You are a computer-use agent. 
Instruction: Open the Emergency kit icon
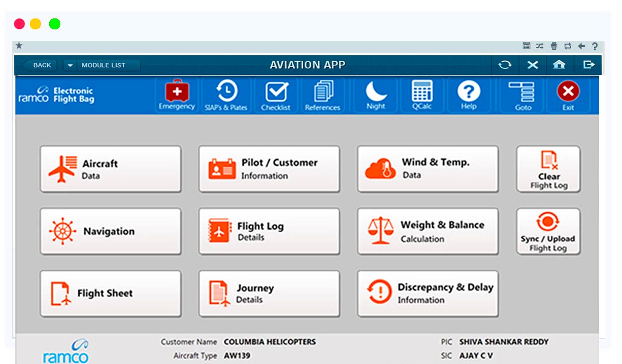coord(177,95)
